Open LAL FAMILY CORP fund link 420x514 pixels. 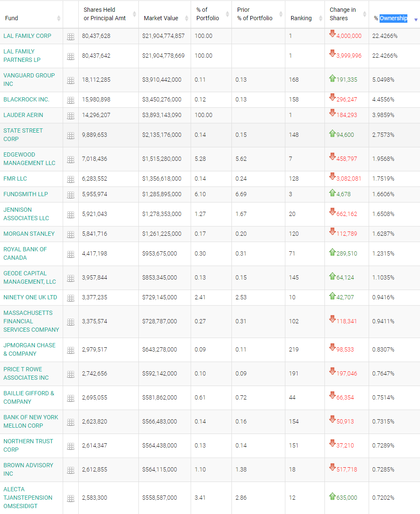[x=27, y=36]
